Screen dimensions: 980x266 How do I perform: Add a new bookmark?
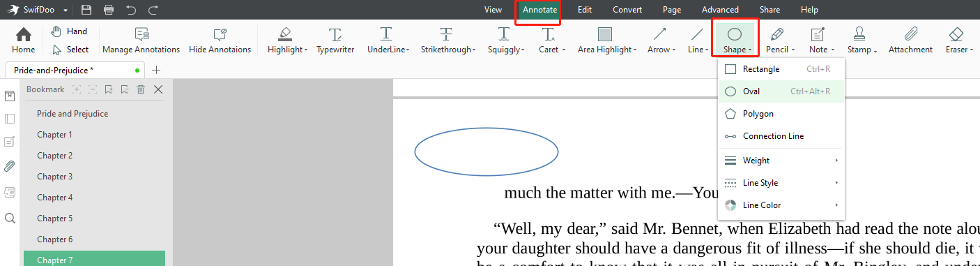tap(109, 89)
